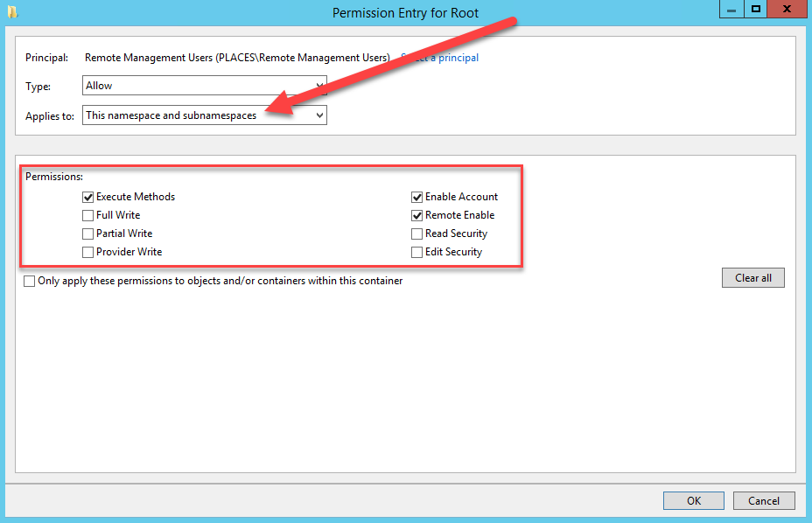Open the Type dropdown showing Allow
Viewport: 812px width, 523px height.
coord(318,86)
